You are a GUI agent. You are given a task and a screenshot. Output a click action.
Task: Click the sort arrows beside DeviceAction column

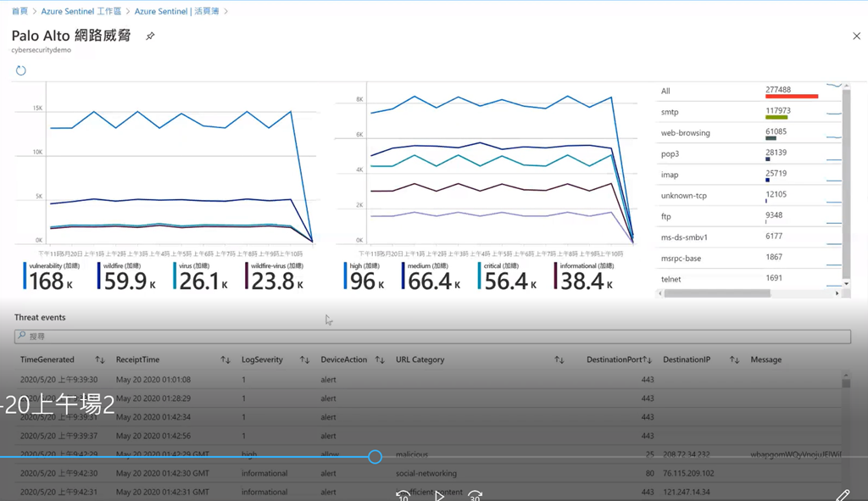point(380,359)
